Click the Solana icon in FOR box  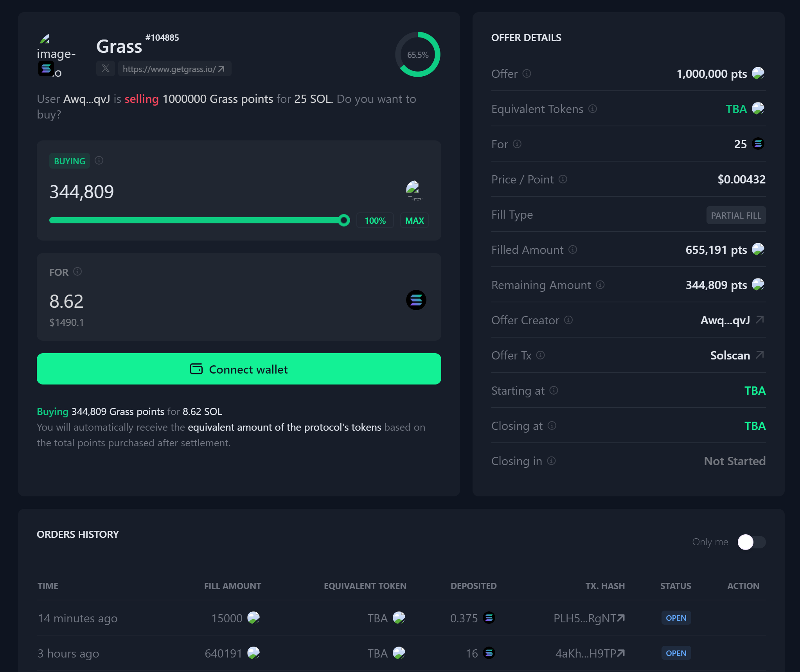pyautogui.click(x=416, y=300)
